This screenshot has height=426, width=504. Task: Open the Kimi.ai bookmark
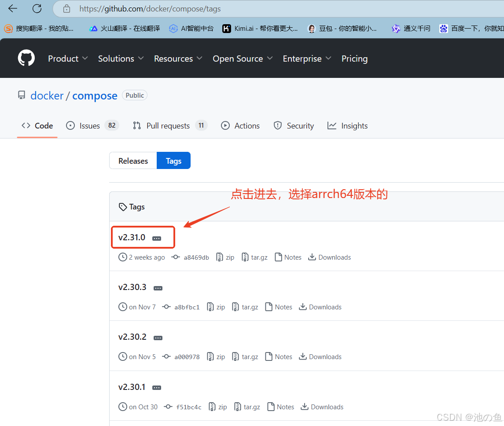[260, 29]
